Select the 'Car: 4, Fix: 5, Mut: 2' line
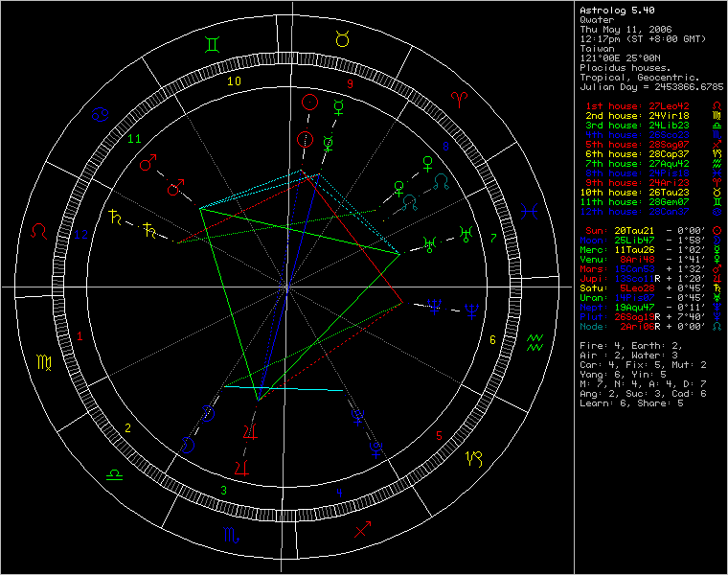728x575 pixels. pos(643,364)
